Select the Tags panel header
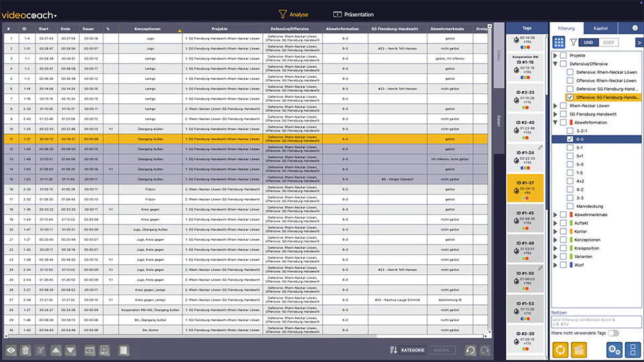This screenshot has width=644, height=362. click(x=527, y=28)
